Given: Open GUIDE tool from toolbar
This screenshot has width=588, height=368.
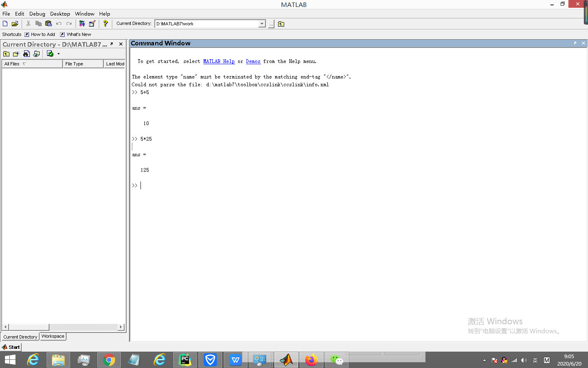Looking at the screenshot, I should tap(92, 24).
